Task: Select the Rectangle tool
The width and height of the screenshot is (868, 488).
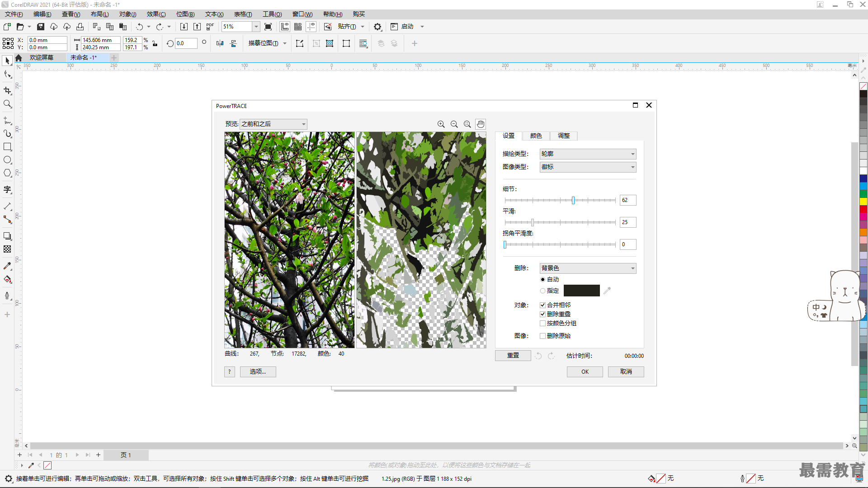Action: pos(7,147)
